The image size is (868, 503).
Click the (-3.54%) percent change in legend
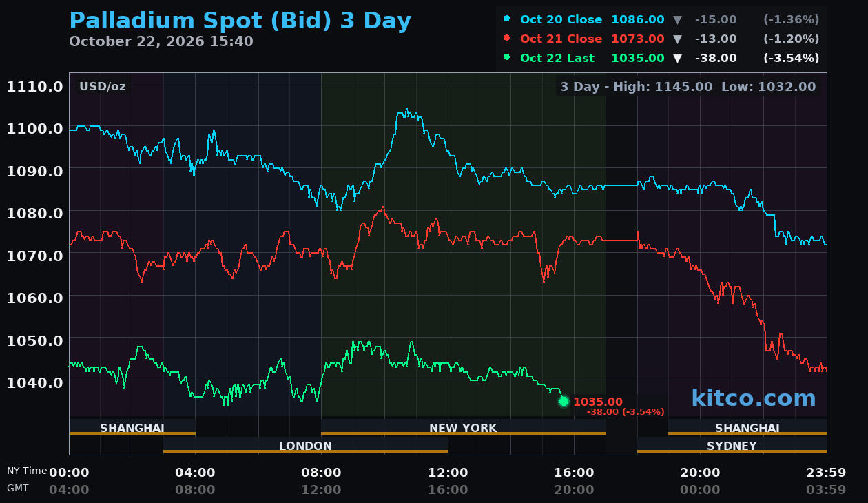791,58
